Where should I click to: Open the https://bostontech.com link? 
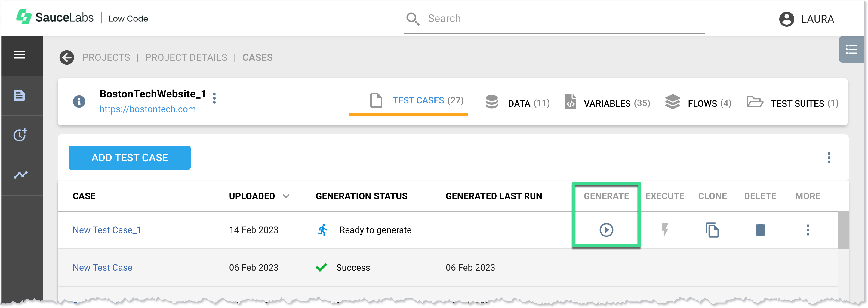(148, 109)
